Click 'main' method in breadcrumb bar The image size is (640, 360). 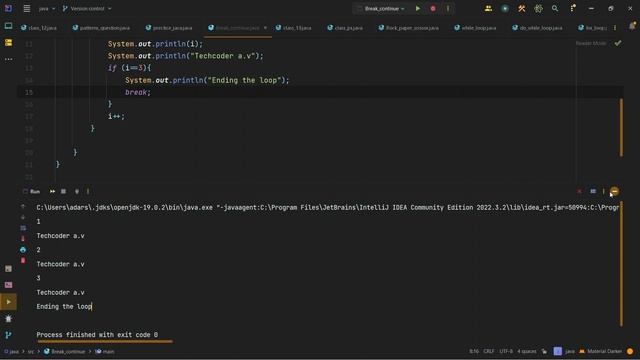point(105,351)
